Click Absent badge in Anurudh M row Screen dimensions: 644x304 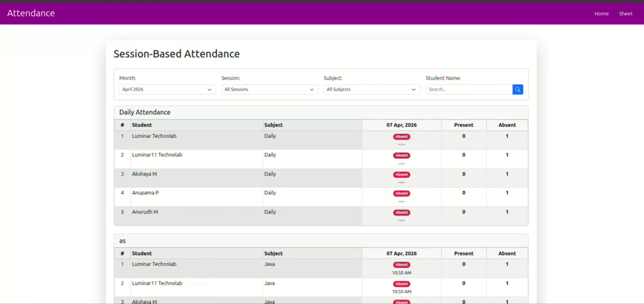(401, 212)
